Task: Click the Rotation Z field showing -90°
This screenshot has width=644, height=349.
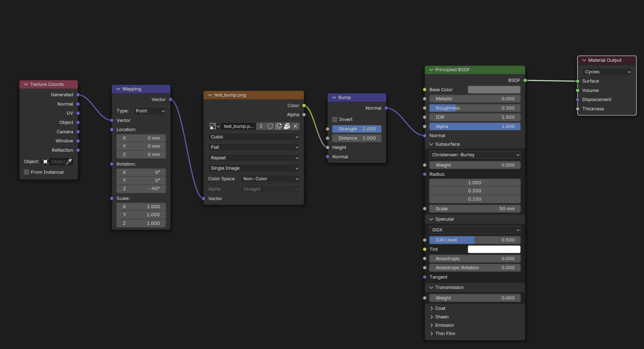Action: point(141,189)
